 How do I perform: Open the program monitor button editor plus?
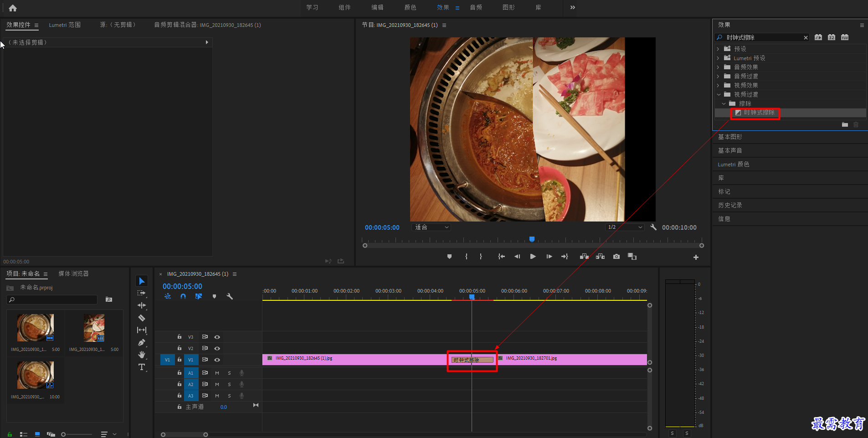pyautogui.click(x=696, y=258)
